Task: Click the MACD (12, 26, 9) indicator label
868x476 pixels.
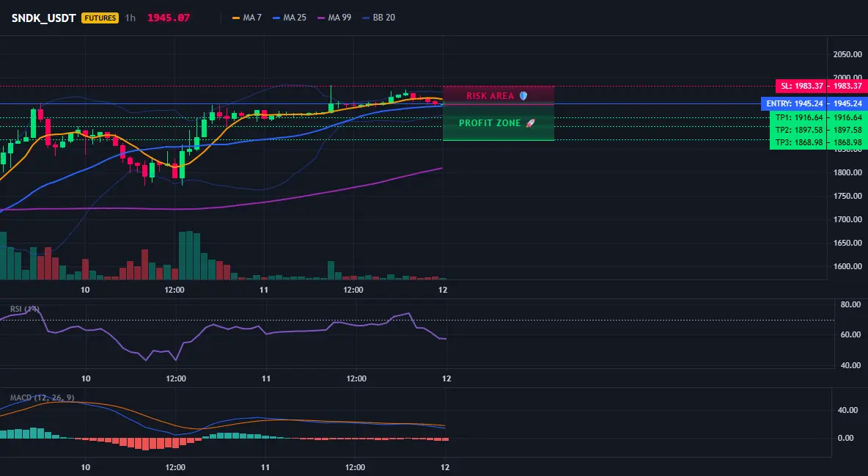Action: coord(42,398)
